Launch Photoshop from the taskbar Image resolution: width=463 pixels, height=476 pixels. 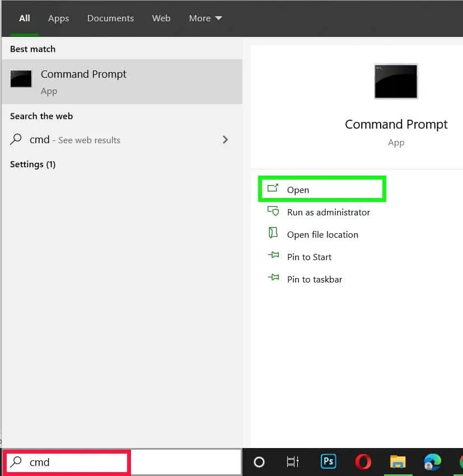(x=328, y=462)
